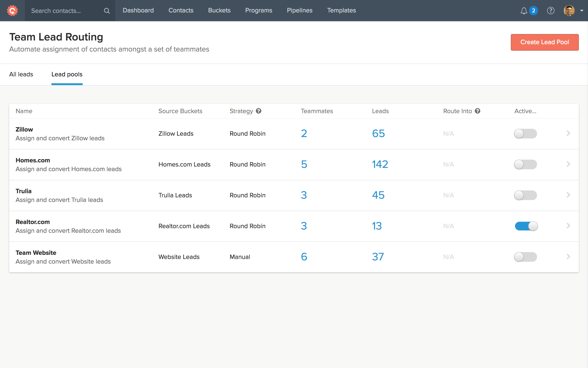Click Realtor.com leads count 13
Image resolution: width=588 pixels, height=368 pixels.
377,226
